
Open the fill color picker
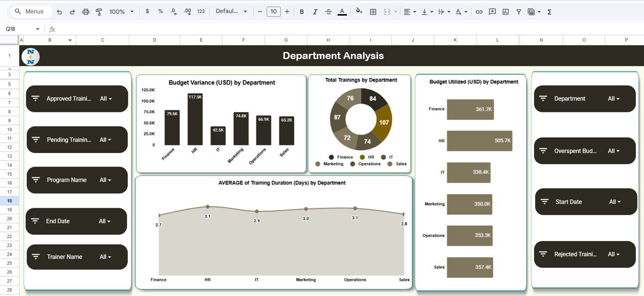pos(358,11)
